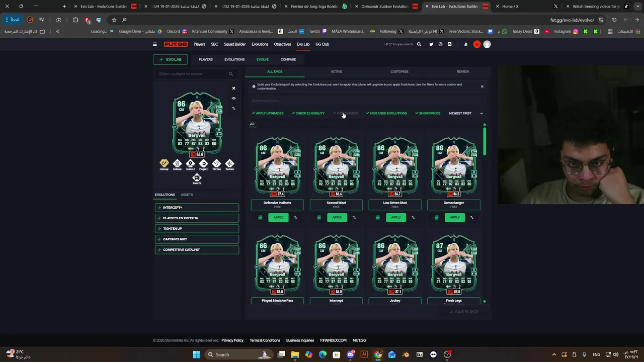Click the green EVO LAB button
Screen dimensions: 644x362
tap(171, 59)
